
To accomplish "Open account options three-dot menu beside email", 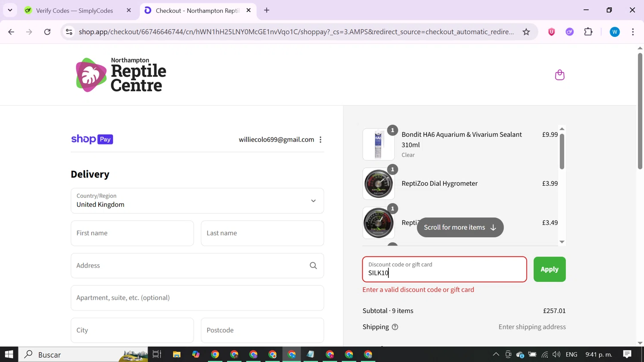I will pos(320,140).
